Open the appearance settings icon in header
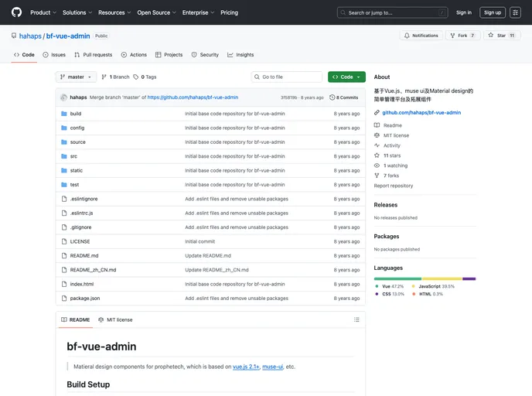The width and height of the screenshot is (532, 396). (x=515, y=12)
